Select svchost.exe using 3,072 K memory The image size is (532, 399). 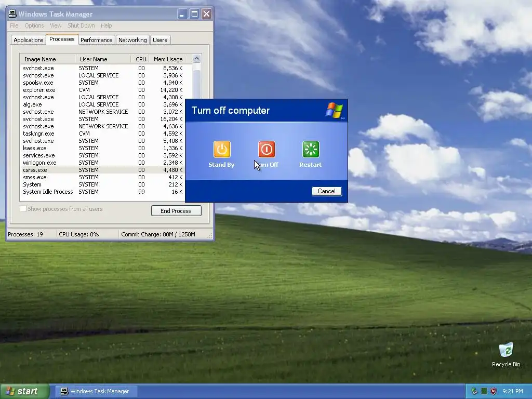(103, 112)
